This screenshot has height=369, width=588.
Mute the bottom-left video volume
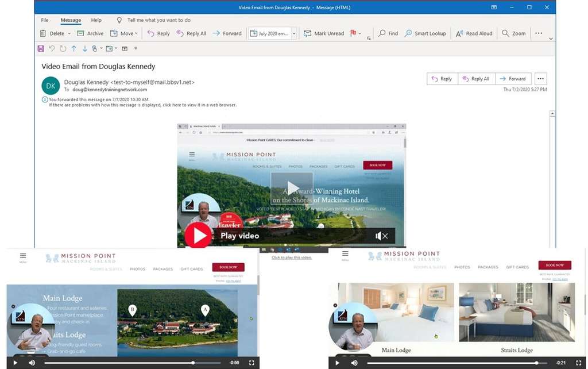point(32,363)
